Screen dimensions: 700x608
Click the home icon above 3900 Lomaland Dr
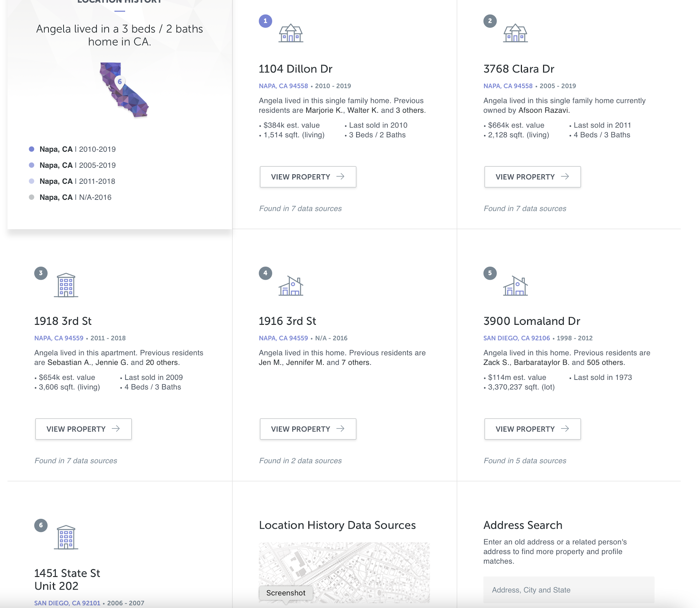tap(515, 286)
